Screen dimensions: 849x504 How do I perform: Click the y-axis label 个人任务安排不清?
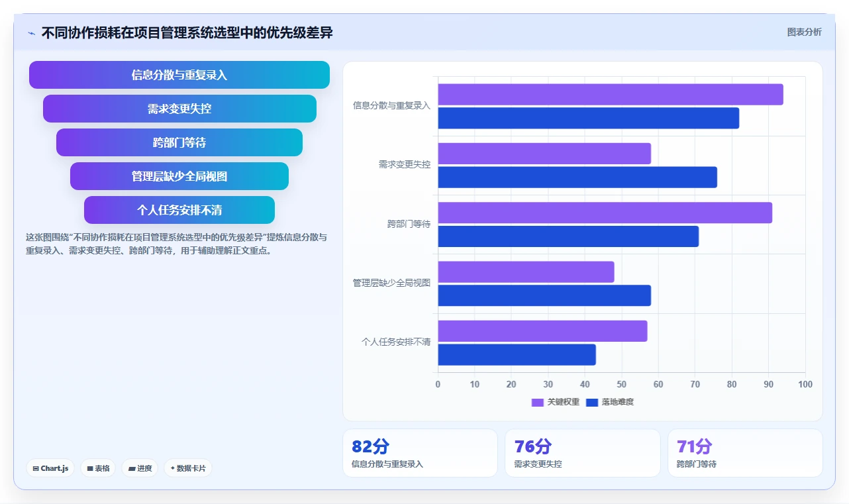click(396, 342)
